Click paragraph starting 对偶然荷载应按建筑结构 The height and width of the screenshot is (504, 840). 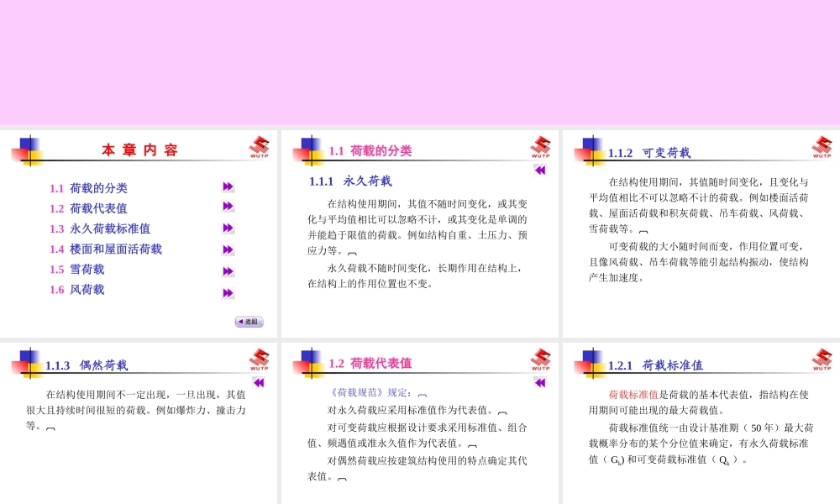click(417, 469)
